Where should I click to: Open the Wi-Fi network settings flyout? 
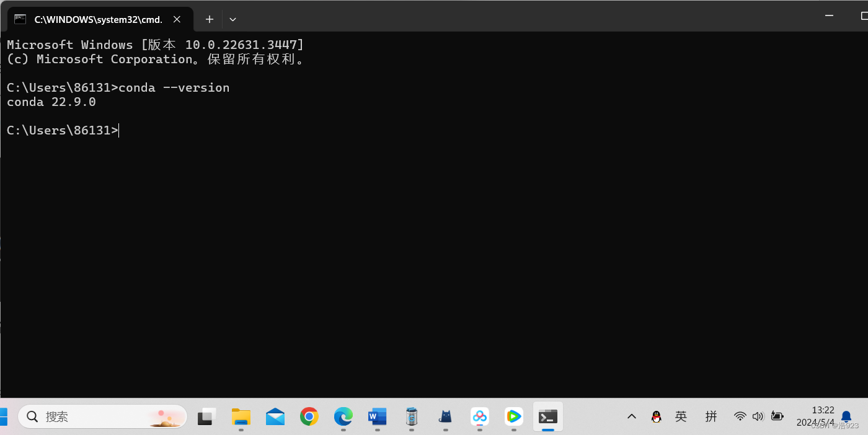(740, 416)
